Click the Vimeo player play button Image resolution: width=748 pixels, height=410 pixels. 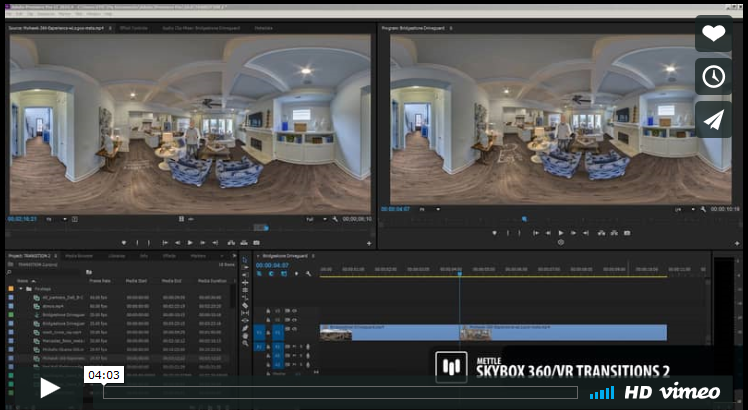point(50,388)
